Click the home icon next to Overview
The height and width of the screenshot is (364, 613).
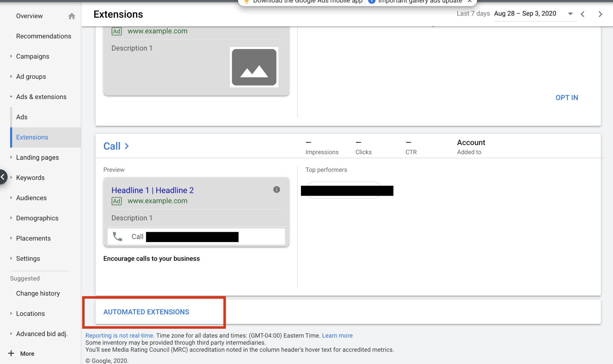[72, 16]
